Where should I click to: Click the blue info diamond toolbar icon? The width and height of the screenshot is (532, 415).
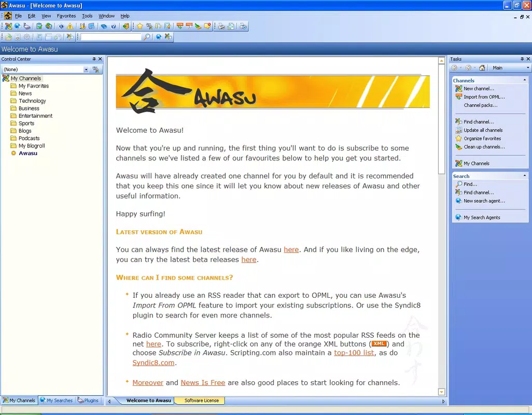(x=61, y=26)
